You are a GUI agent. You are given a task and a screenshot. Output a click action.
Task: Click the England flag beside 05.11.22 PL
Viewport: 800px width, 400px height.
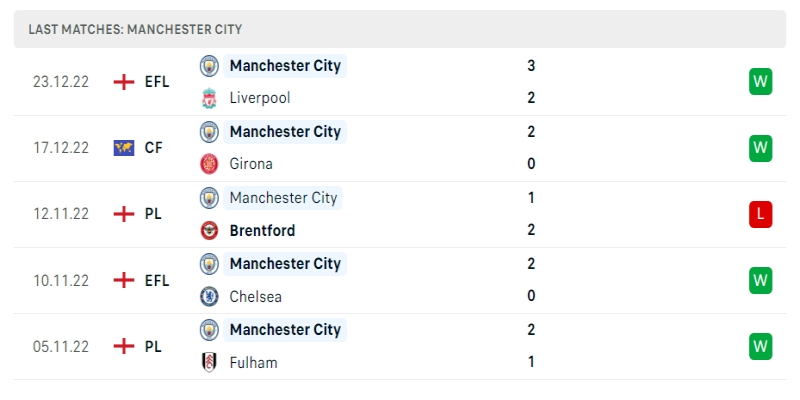tap(124, 346)
